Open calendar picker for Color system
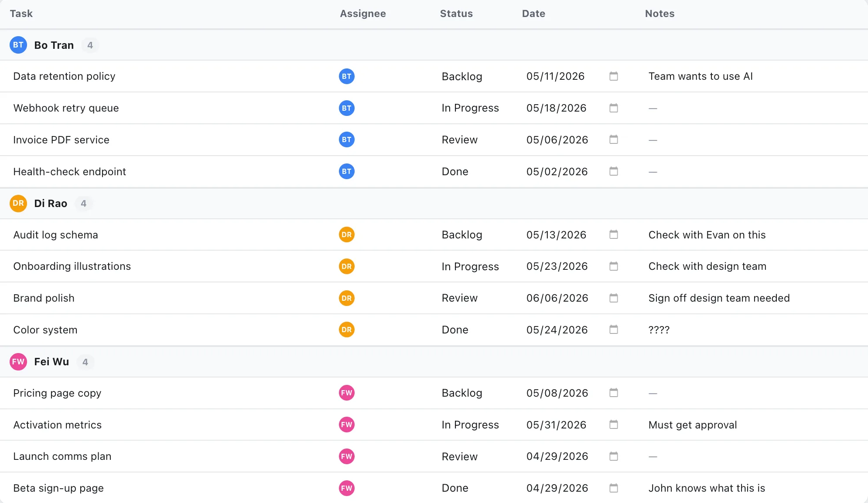Screen dimensions: 868x503 [613, 330]
